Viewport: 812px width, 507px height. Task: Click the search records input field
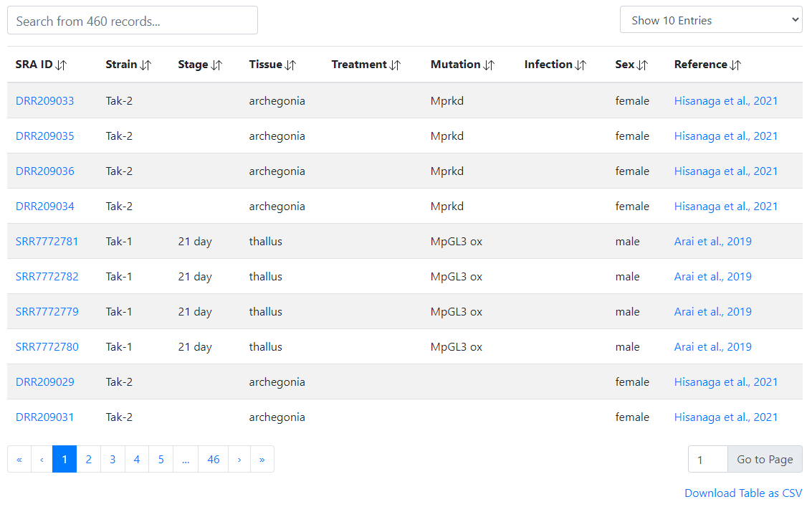click(133, 21)
